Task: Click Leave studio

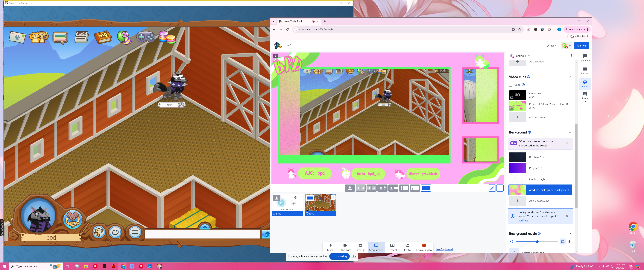Action: (x=424, y=247)
